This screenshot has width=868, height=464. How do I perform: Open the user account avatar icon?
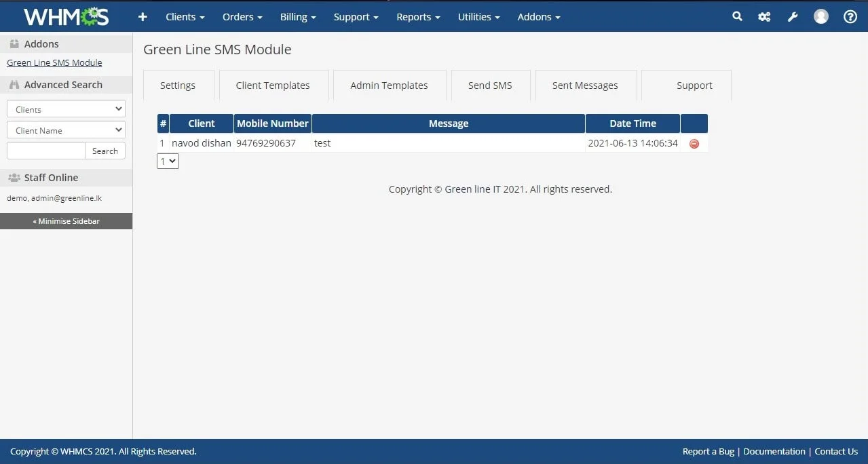(821, 17)
